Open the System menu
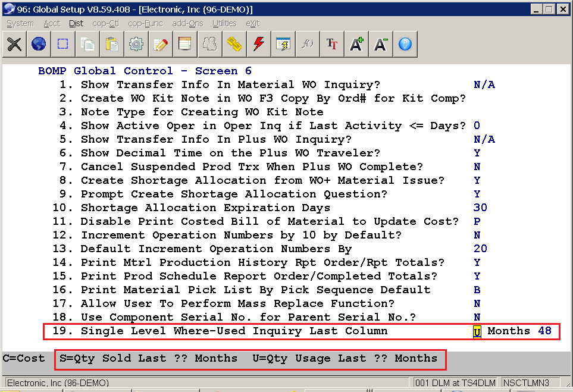 pyautogui.click(x=20, y=23)
